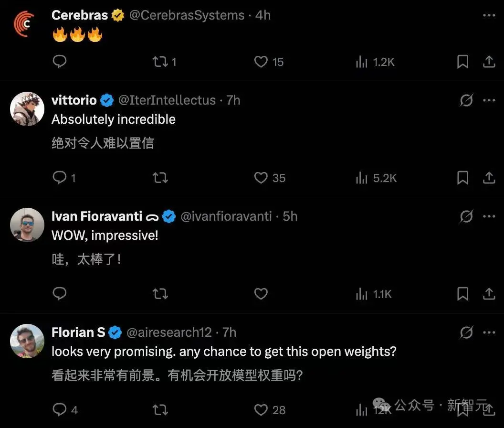The width and height of the screenshot is (504, 428).
Task: Retweet vittorio's Absolutely incredible post
Action: pyautogui.click(x=160, y=178)
